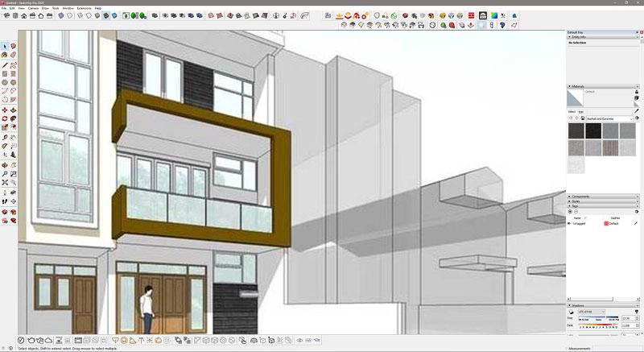
Task: Click the Default material preview thumbnail
Action: (575, 97)
